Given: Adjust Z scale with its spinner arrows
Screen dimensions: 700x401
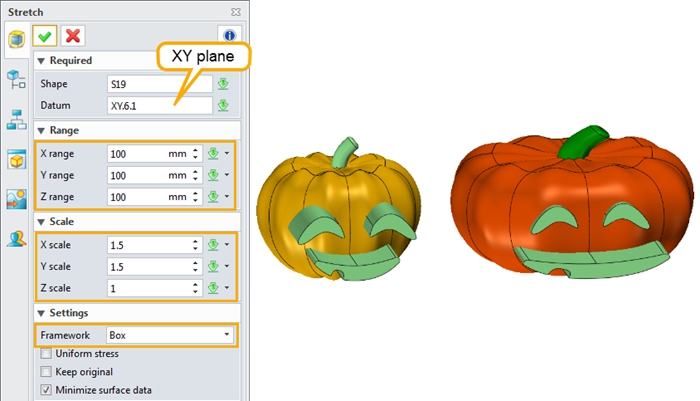Looking at the screenshot, I should coord(196,288).
